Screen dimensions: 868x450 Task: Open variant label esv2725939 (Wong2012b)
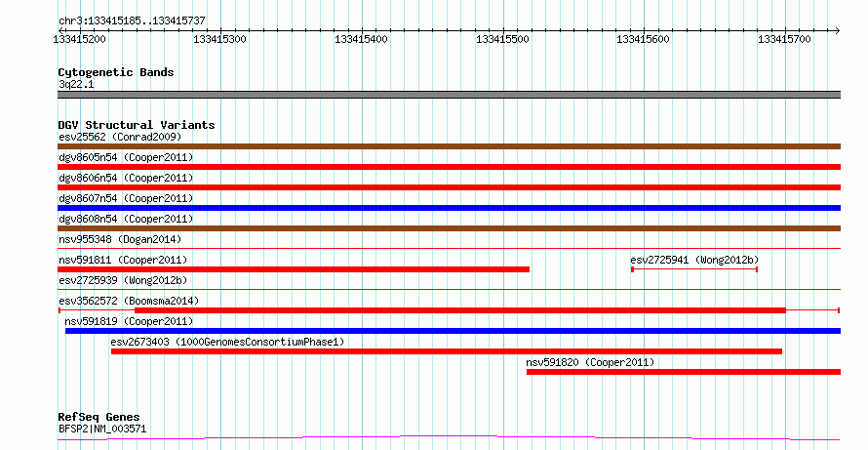[123, 280]
